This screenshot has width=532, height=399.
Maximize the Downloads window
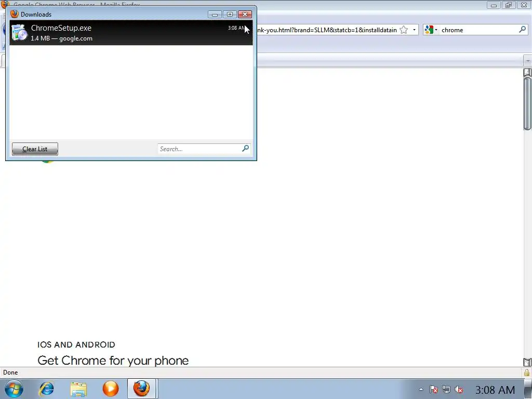point(230,14)
